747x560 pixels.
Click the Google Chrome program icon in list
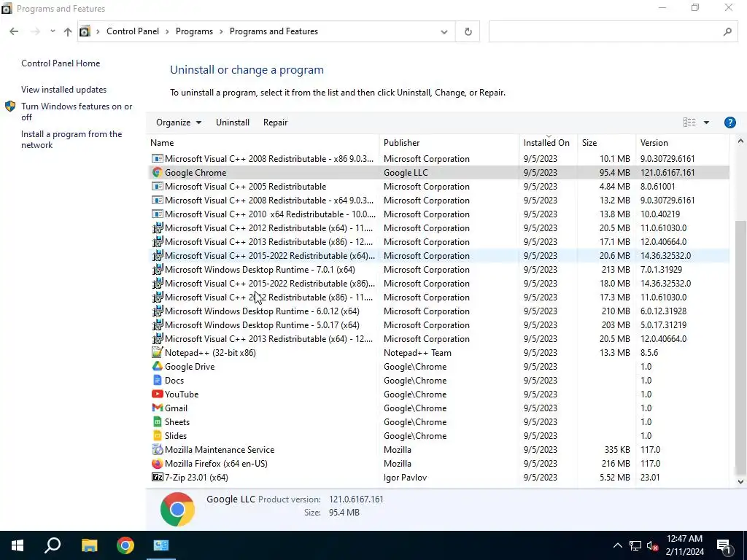(x=157, y=172)
